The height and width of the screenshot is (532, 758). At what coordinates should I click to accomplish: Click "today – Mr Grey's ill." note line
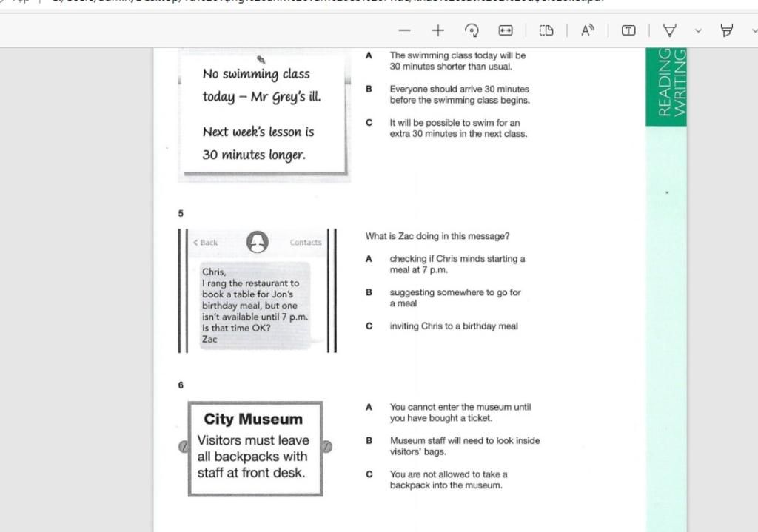pyautogui.click(x=261, y=97)
